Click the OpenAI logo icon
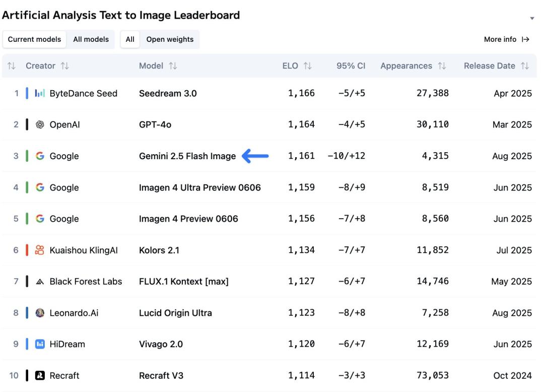Viewport: 544px width, 392px height. point(40,124)
